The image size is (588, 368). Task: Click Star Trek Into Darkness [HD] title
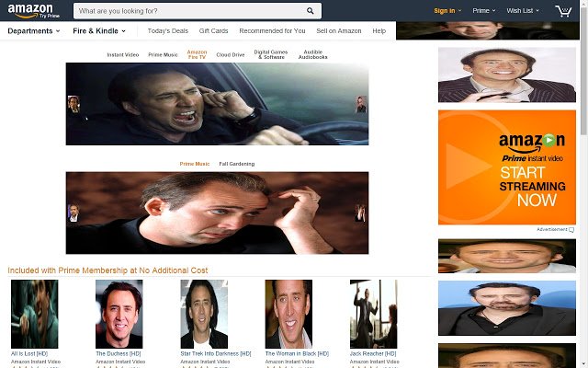coord(216,353)
